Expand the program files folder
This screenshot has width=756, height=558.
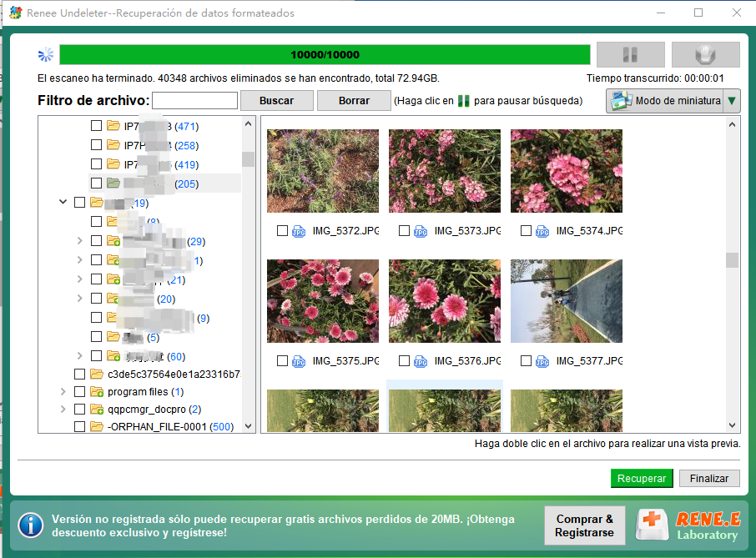(63, 392)
